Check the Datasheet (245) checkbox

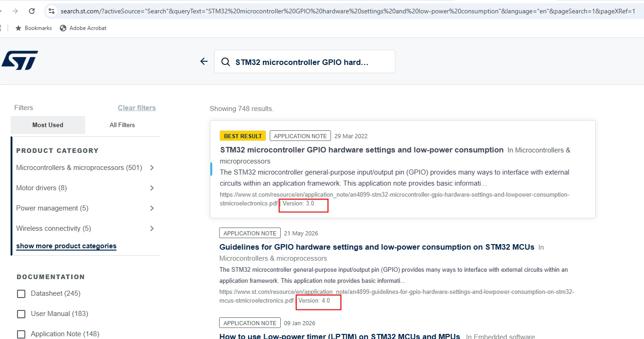pyautogui.click(x=21, y=294)
